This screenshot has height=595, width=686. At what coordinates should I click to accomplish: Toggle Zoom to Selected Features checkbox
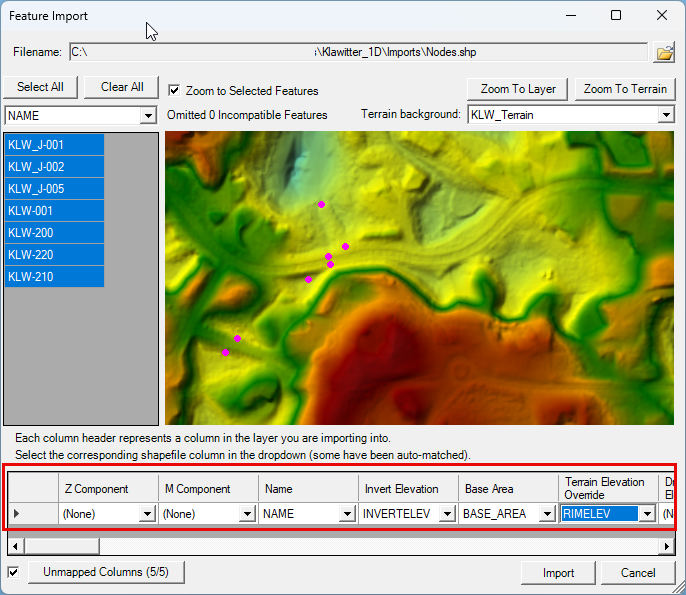click(x=174, y=90)
